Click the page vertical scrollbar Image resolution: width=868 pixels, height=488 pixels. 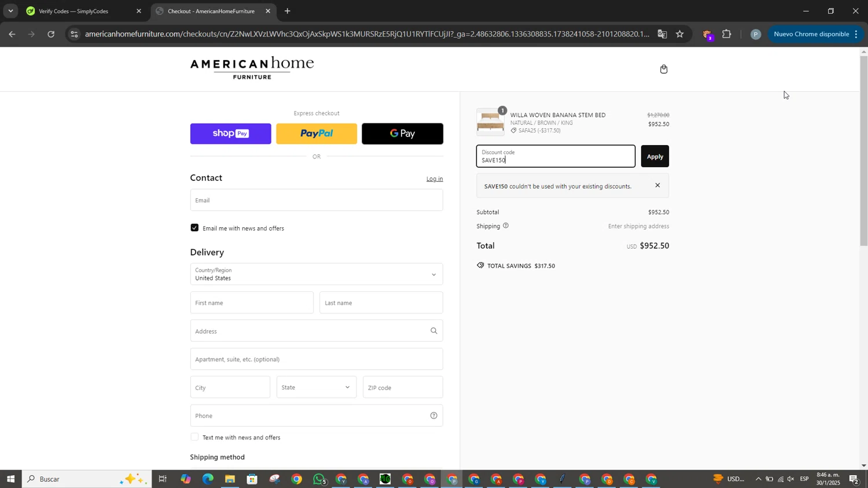point(863,150)
